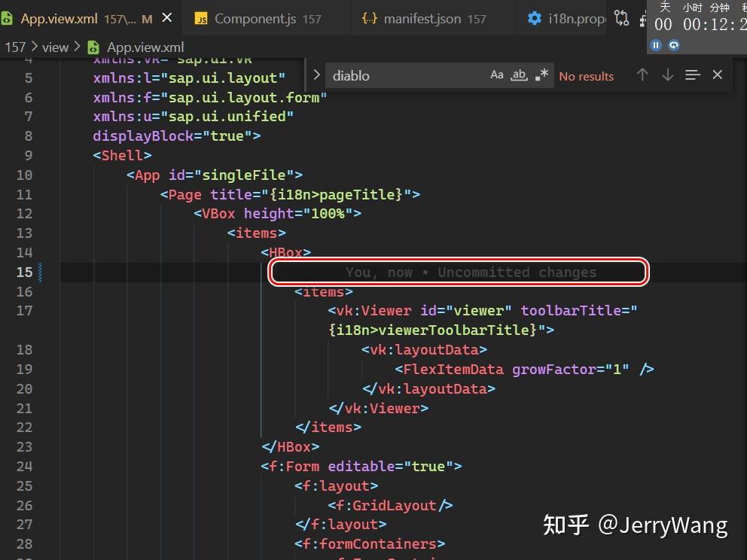Click line number 10 in the gutter
This screenshot has width=747, height=560.
[x=24, y=175]
